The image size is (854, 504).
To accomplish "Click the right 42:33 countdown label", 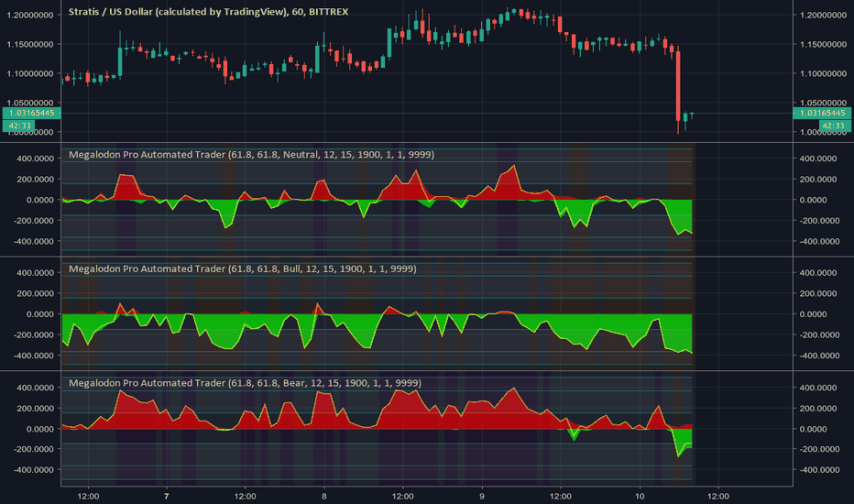I will point(834,126).
